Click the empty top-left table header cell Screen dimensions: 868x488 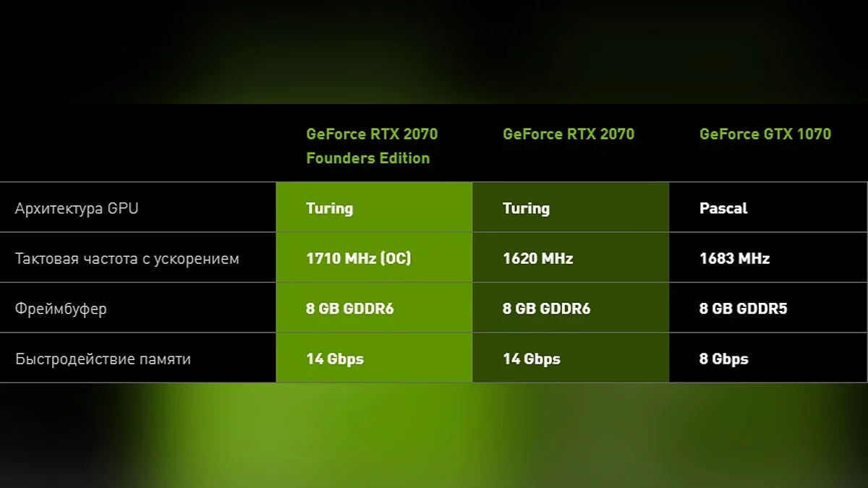click(x=137, y=145)
